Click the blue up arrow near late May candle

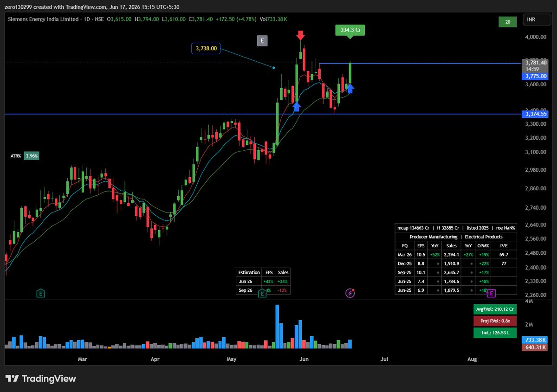click(x=297, y=107)
